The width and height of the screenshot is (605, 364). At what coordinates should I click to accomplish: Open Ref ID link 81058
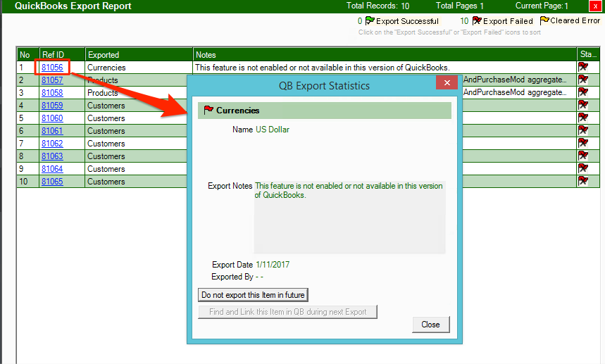coord(52,93)
